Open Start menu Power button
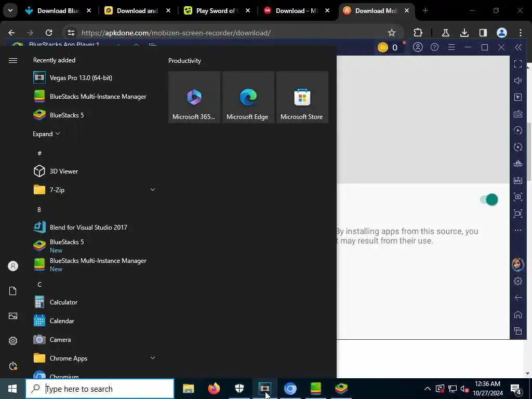 [x=13, y=366]
